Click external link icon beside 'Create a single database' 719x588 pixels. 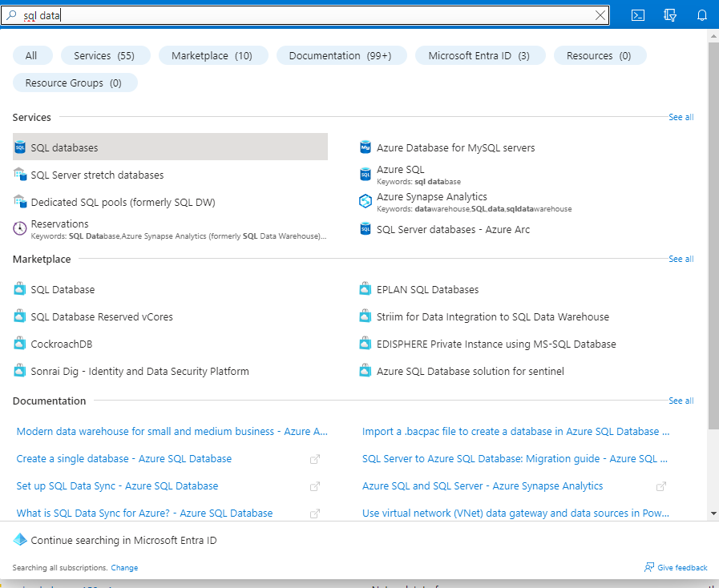pyautogui.click(x=315, y=459)
